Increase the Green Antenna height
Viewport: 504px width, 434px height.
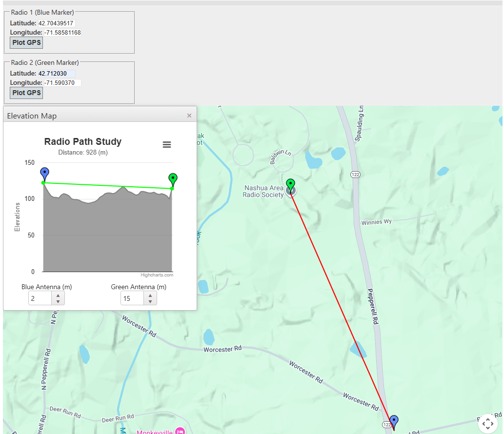[x=150, y=296]
